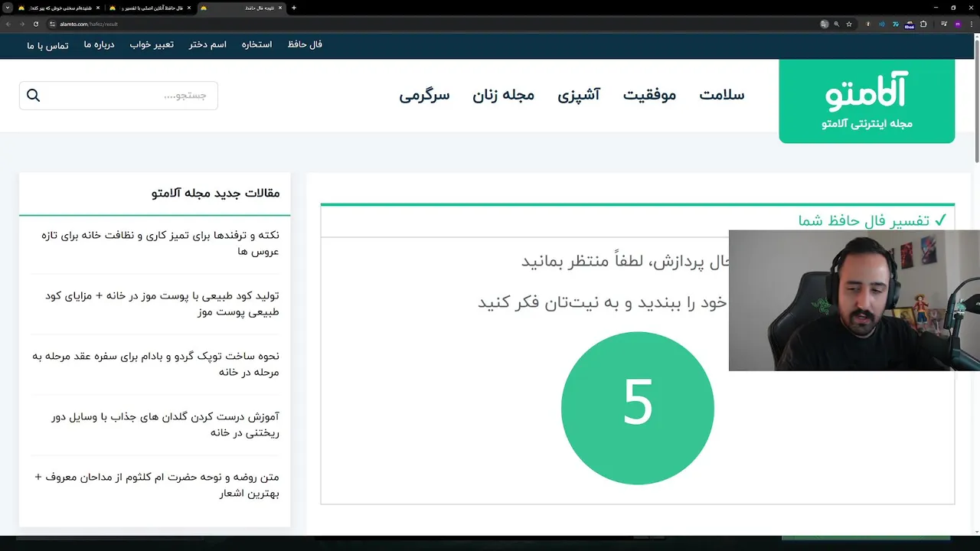Close the 'فال حافظ آنلاین اصلی' tab
Viewport: 980px width, 551px height.
coord(189,8)
